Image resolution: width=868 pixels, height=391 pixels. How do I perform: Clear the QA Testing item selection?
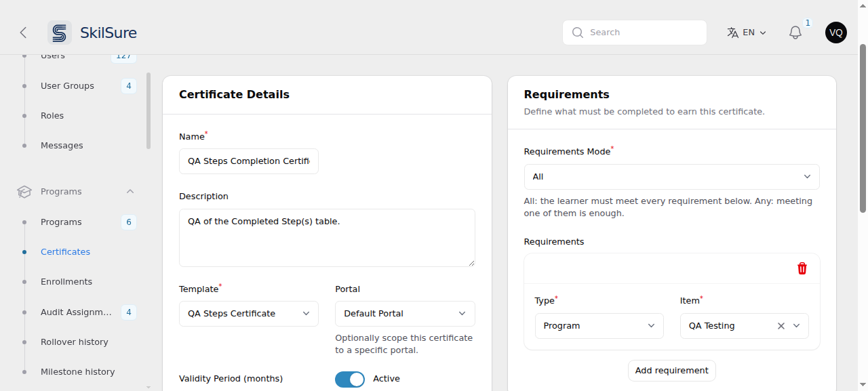pyautogui.click(x=781, y=326)
